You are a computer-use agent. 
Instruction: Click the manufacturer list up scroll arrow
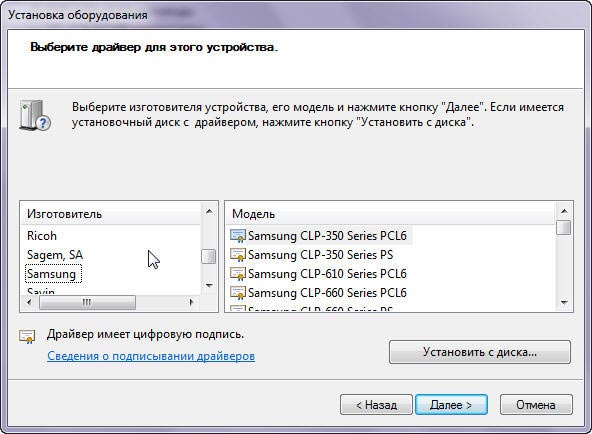point(209,212)
